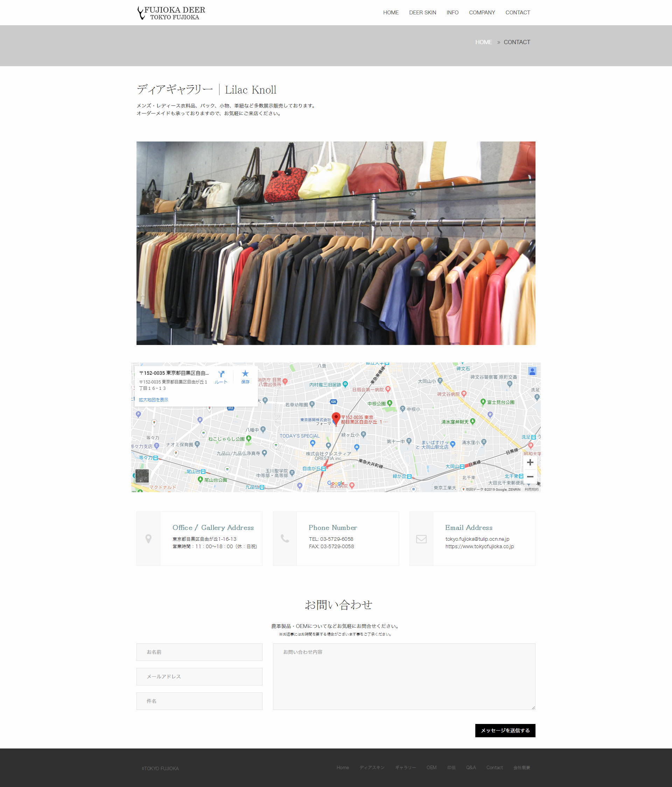The image size is (672, 787).
Task: Focus the お名前 name input field
Action: [199, 652]
